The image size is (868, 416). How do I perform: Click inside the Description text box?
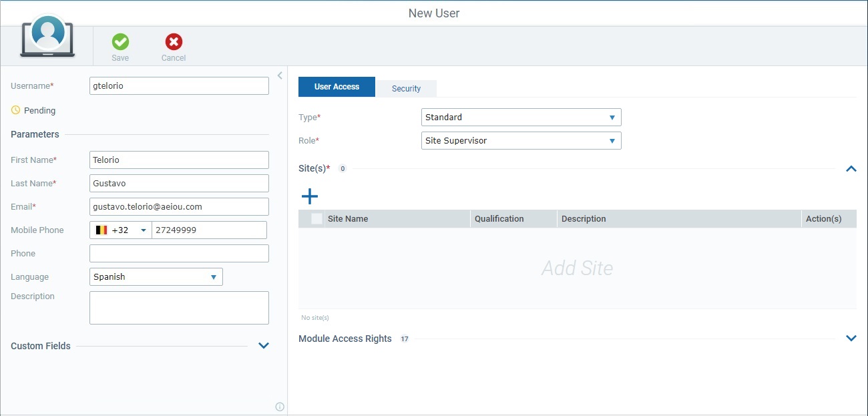pyautogui.click(x=179, y=307)
